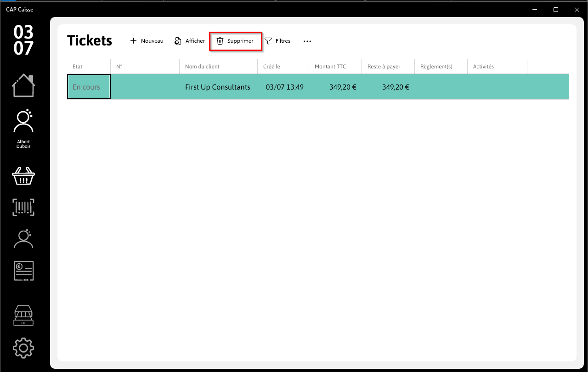Open the shopping basket icon
Viewport: 588px width, 372px height.
pos(23,175)
